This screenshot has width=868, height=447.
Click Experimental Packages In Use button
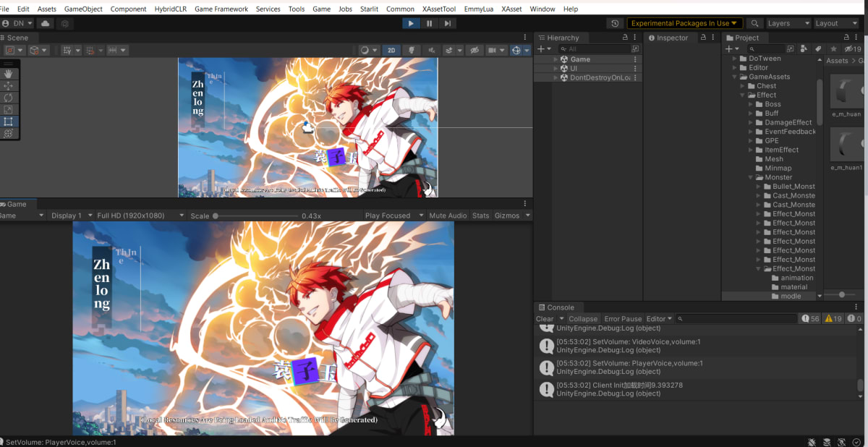tap(685, 23)
